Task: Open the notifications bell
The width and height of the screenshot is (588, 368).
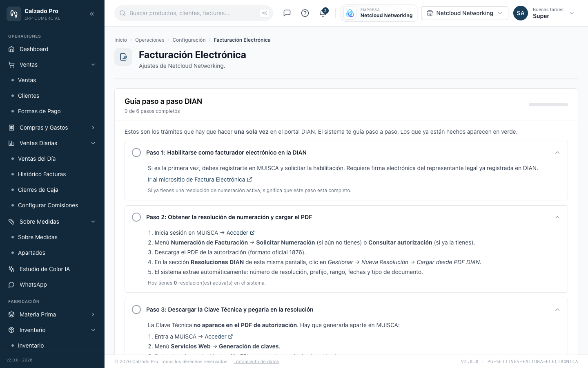Action: (x=323, y=13)
